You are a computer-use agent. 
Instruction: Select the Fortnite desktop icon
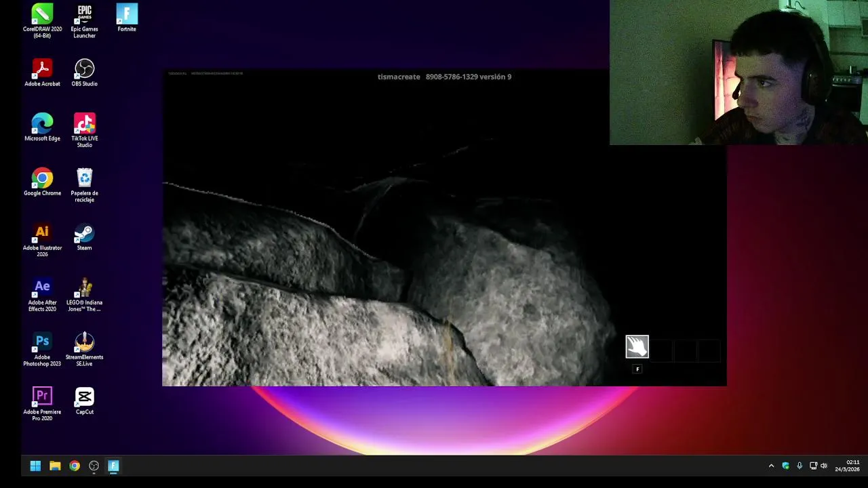point(127,18)
